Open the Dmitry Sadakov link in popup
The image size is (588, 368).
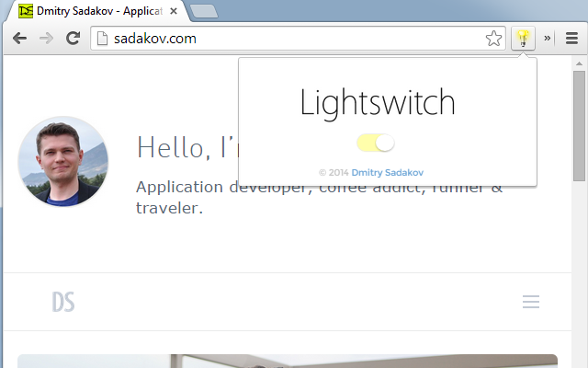click(388, 173)
